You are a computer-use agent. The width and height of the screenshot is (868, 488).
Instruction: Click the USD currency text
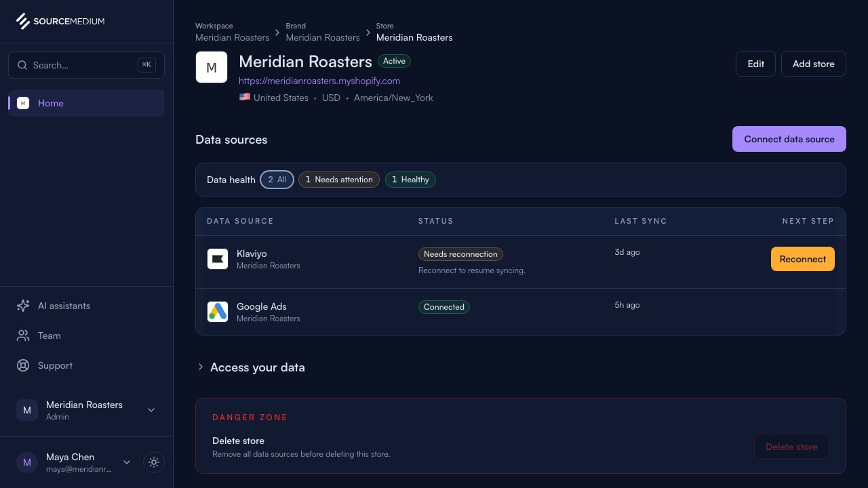[331, 98]
